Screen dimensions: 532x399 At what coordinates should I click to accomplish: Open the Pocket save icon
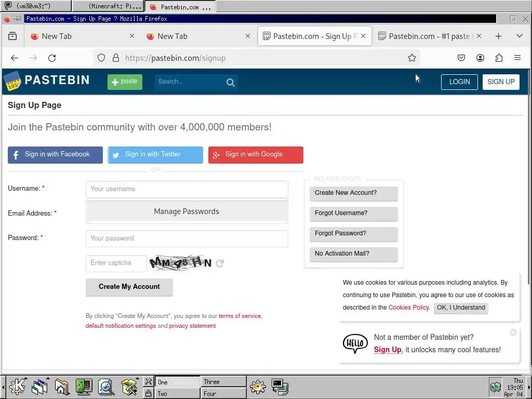pyautogui.click(x=461, y=58)
